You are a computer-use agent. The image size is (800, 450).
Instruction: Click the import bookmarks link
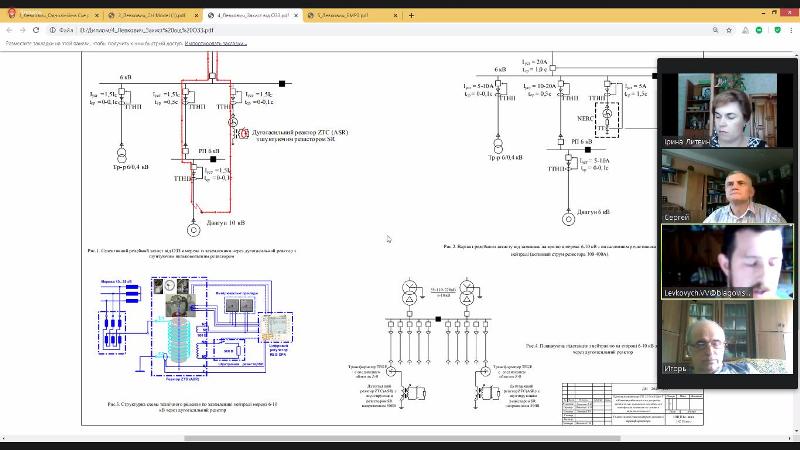tap(215, 45)
